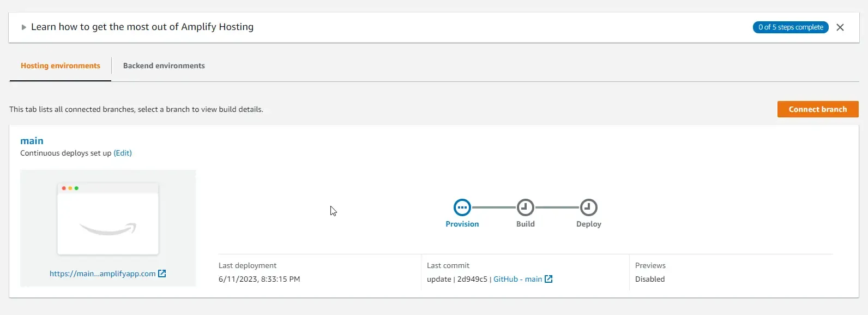Click the disclosure triangle next to the banner title

click(x=23, y=26)
